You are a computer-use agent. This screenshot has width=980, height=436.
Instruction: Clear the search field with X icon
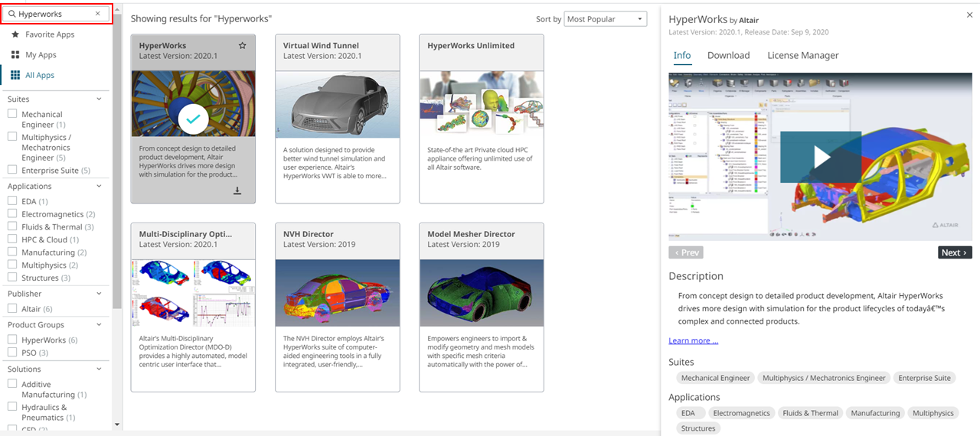tap(97, 14)
